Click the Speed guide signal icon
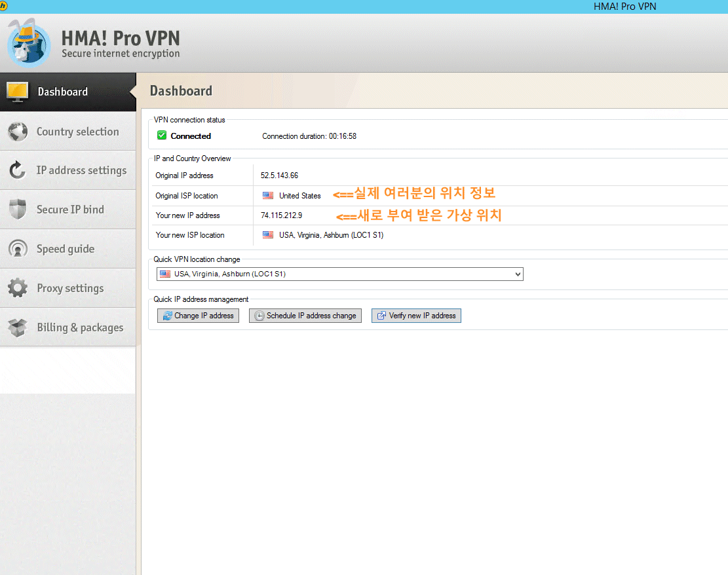 pos(18,250)
